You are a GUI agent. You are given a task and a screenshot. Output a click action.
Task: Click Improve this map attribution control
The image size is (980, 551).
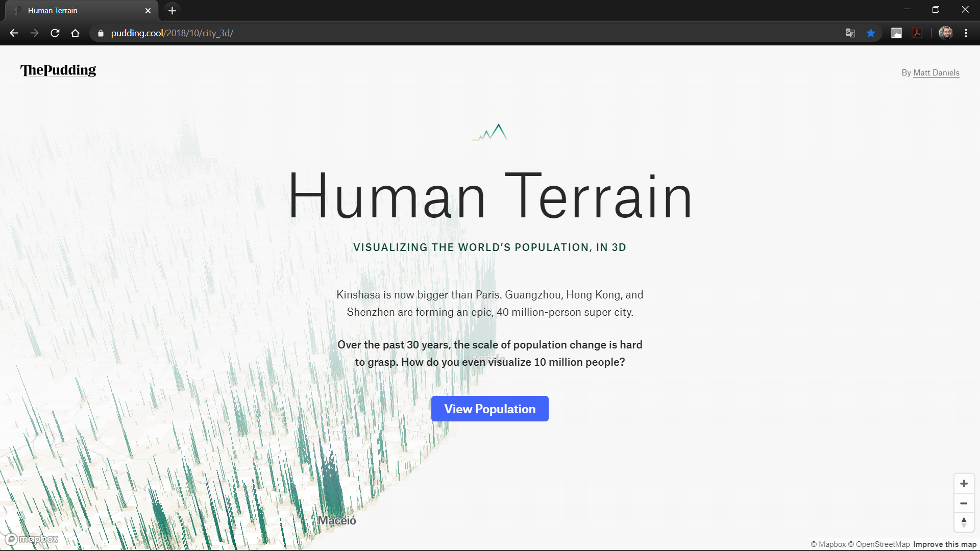click(x=944, y=544)
